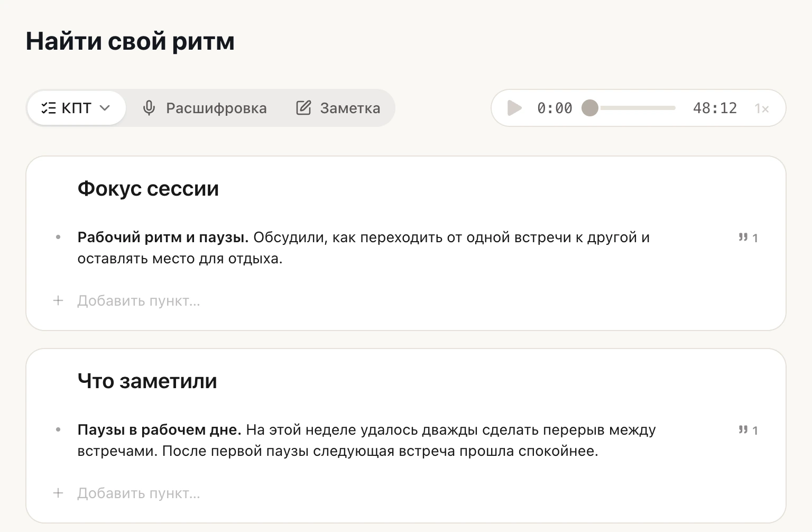Open citation for Паузы в рабочем дне
Viewport: 812px width, 532px height.
[748, 430]
